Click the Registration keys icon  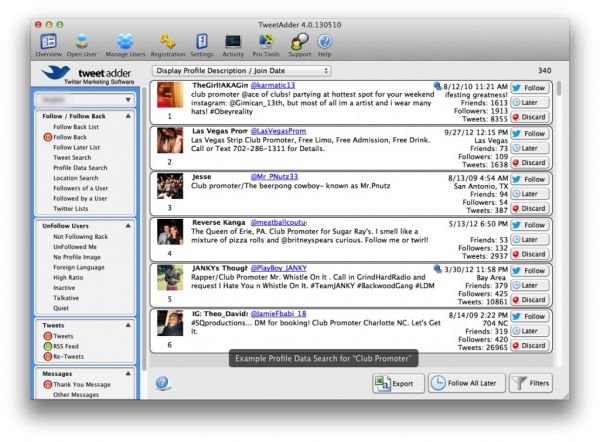click(x=168, y=40)
